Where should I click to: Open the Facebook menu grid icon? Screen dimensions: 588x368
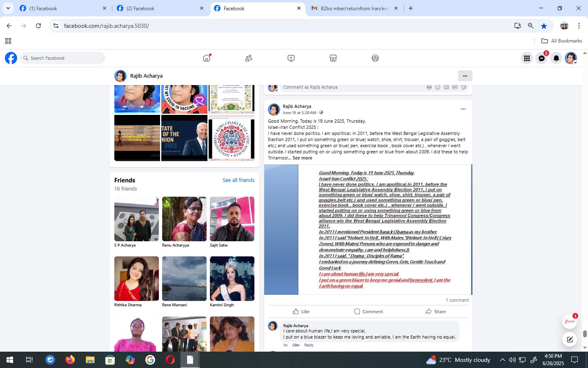(527, 58)
